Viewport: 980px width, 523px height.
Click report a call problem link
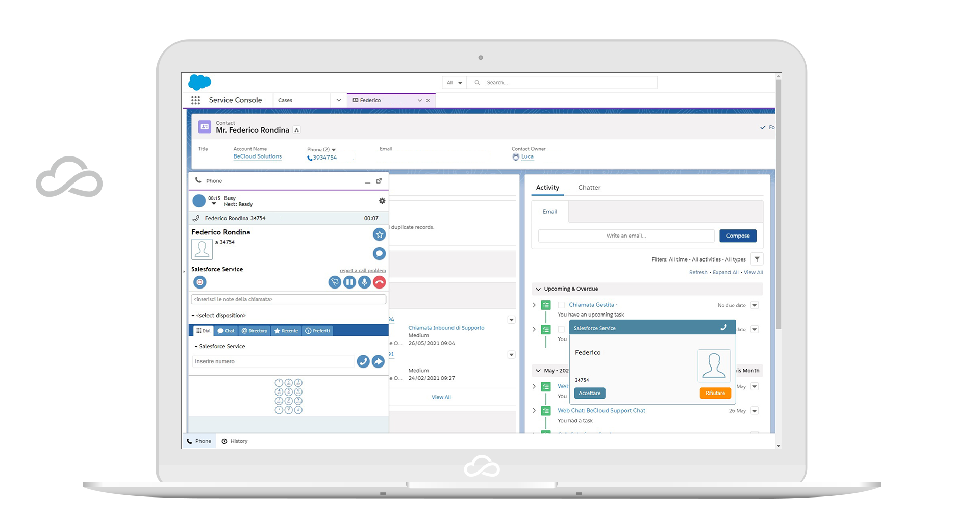363,271
